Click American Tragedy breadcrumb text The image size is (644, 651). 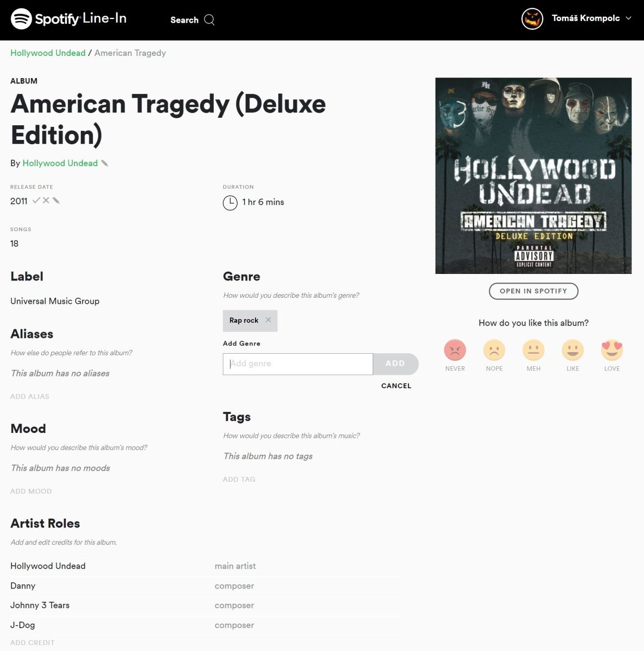(x=130, y=53)
